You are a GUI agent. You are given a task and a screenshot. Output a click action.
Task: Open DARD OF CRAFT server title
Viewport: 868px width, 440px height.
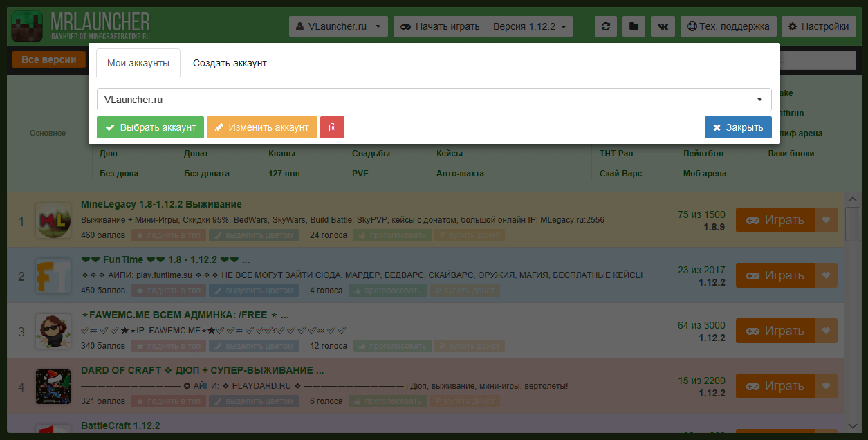point(202,370)
